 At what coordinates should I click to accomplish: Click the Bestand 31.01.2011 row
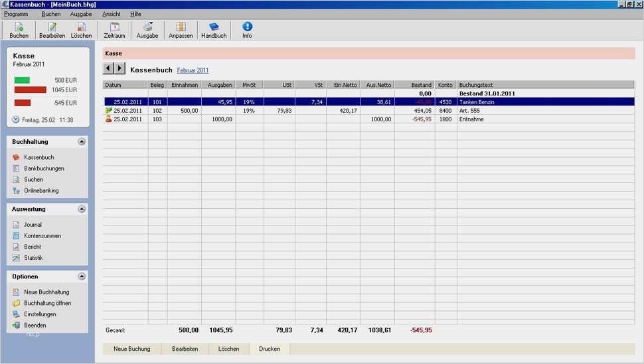click(369, 93)
